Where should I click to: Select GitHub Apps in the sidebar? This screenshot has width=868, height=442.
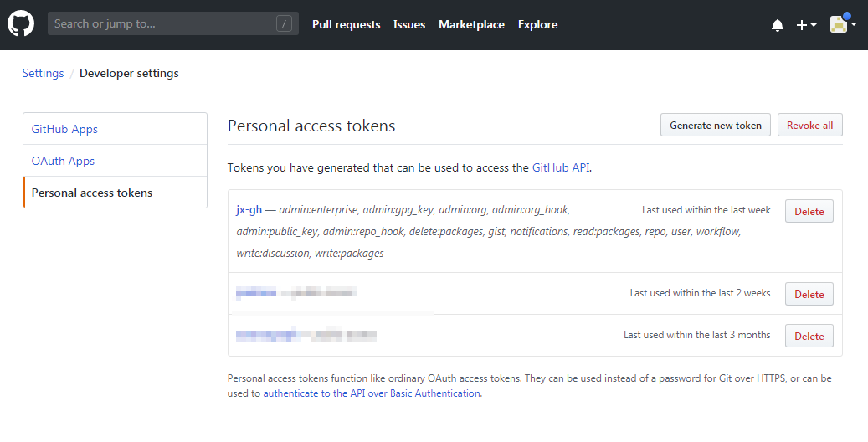(116, 129)
